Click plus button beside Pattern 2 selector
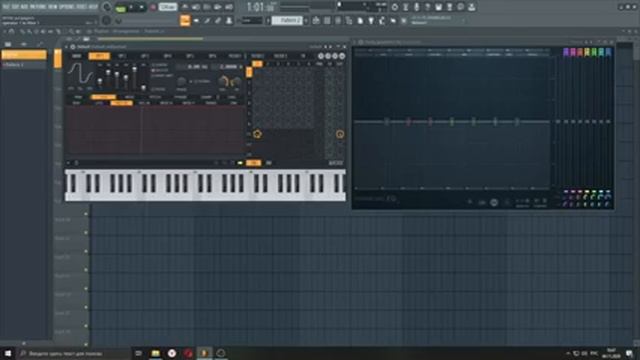Viewport: 640px width, 360px height. 306,20
